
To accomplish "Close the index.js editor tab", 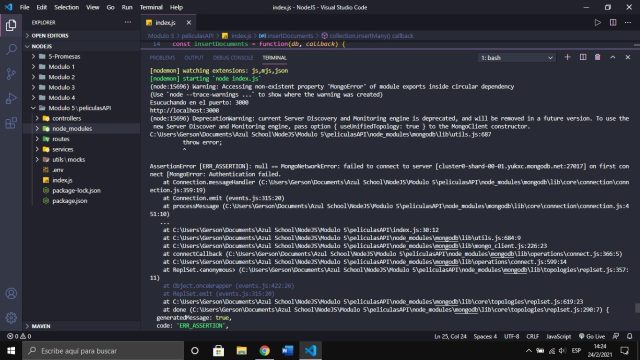I will point(189,22).
